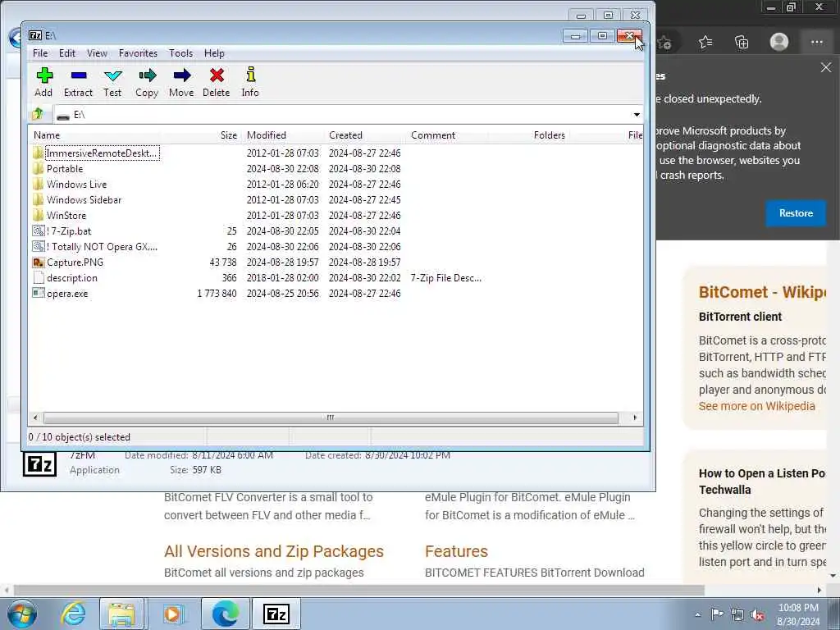
Task: Click file list scroll left arrow
Action: pos(35,418)
